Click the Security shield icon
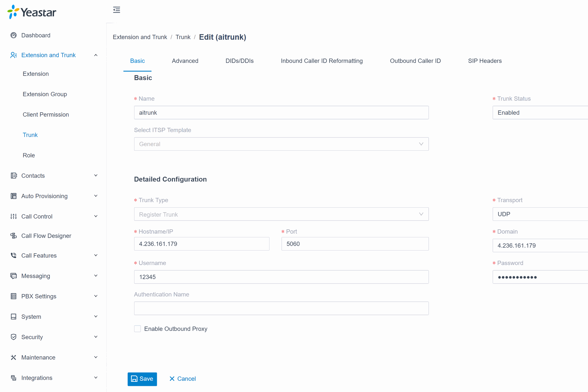 click(x=13, y=337)
